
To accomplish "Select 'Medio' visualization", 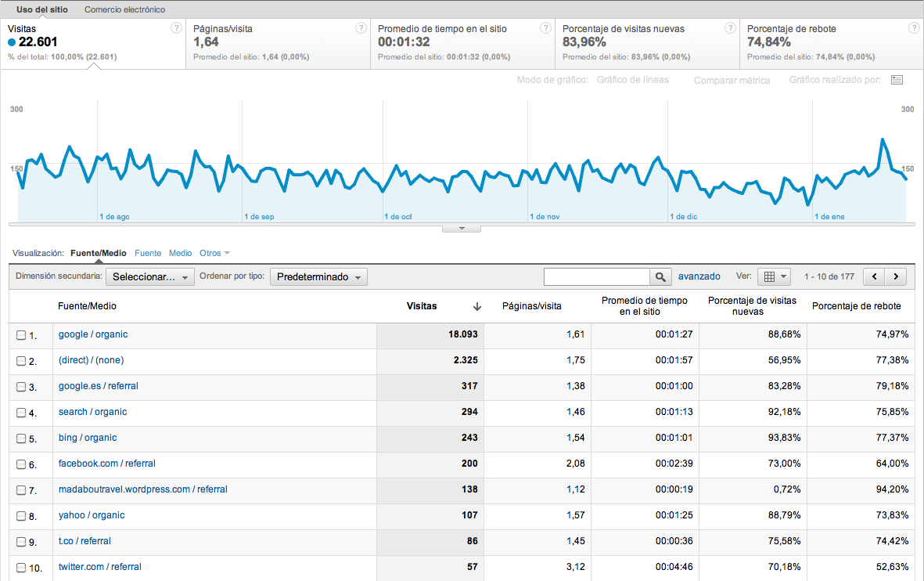I will (180, 253).
